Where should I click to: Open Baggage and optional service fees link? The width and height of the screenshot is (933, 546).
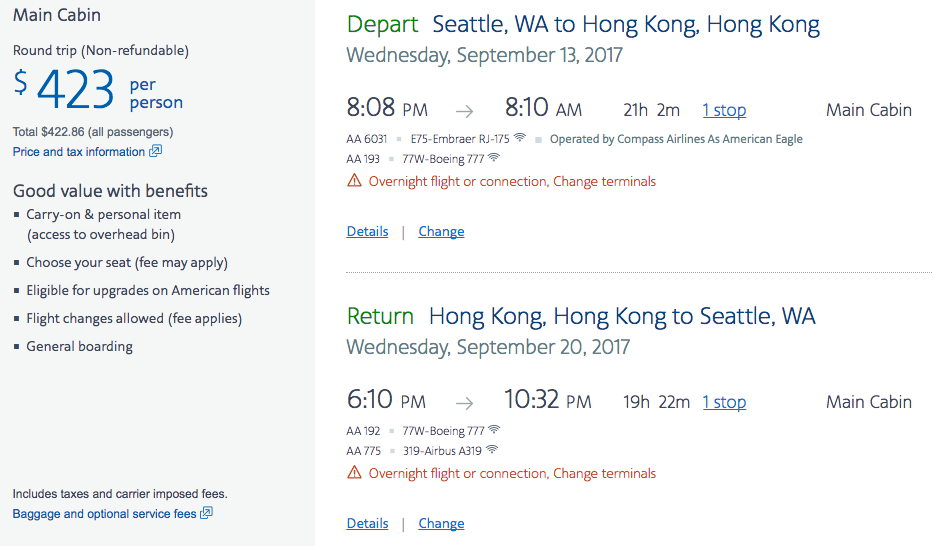tap(104, 514)
